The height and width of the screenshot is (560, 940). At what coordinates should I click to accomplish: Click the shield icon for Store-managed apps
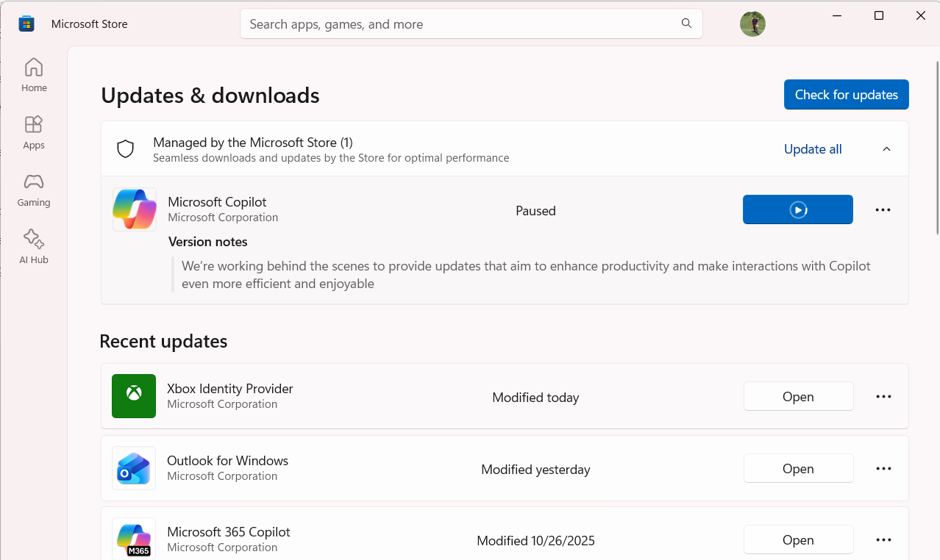[126, 149]
